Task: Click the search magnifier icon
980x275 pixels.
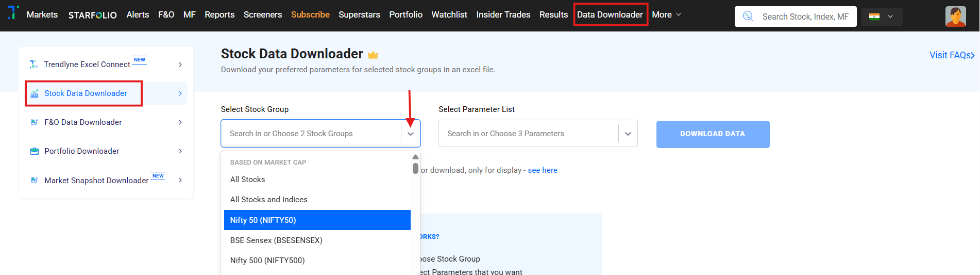Action: tap(748, 17)
